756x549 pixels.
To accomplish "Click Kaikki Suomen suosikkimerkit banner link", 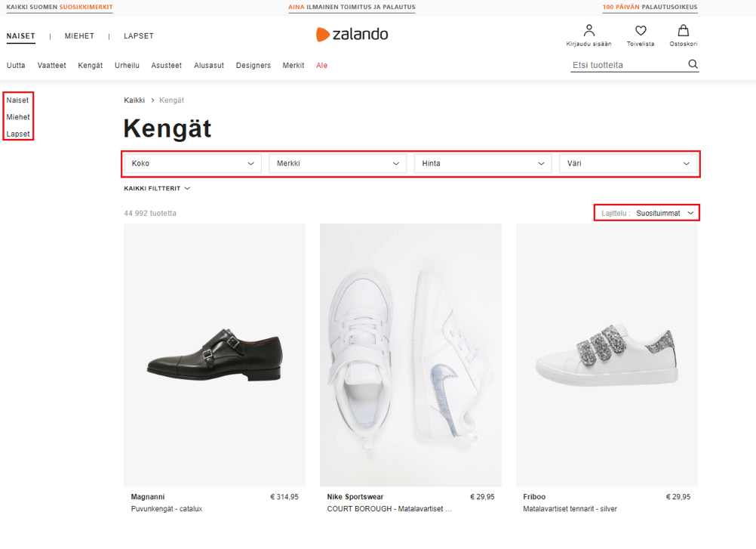I will (60, 8).
